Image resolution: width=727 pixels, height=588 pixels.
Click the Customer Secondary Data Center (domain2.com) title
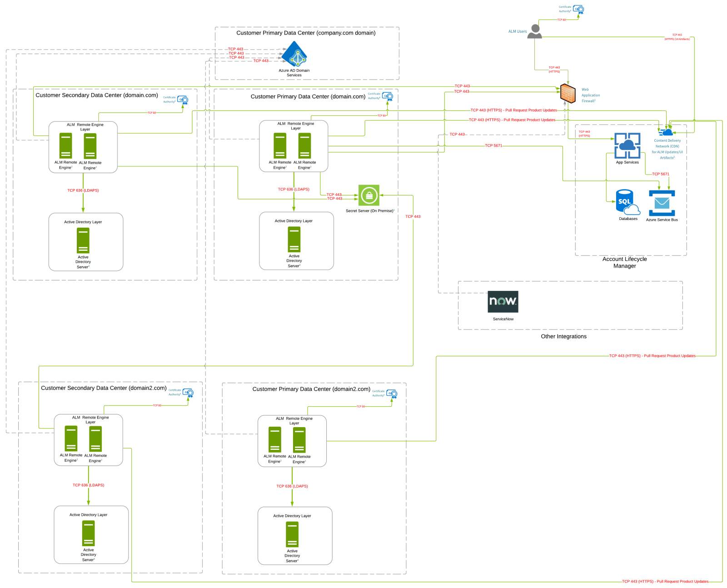pyautogui.click(x=104, y=388)
